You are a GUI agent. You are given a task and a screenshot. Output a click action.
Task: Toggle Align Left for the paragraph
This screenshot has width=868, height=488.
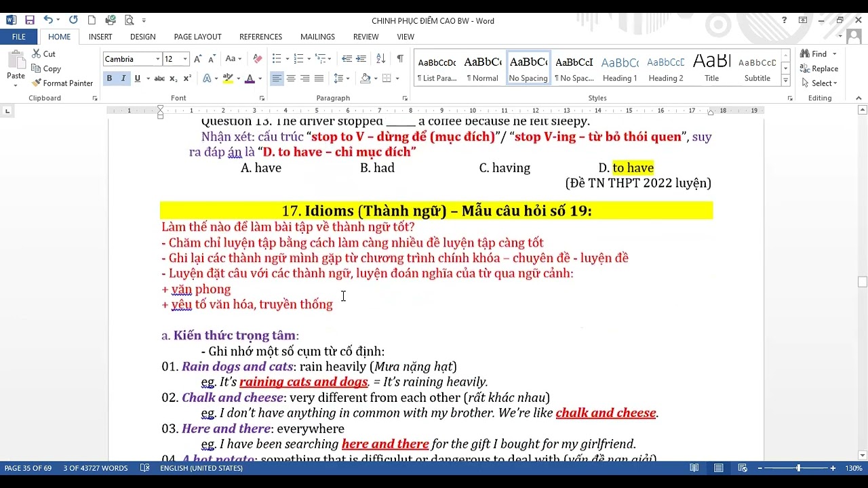[x=276, y=79]
